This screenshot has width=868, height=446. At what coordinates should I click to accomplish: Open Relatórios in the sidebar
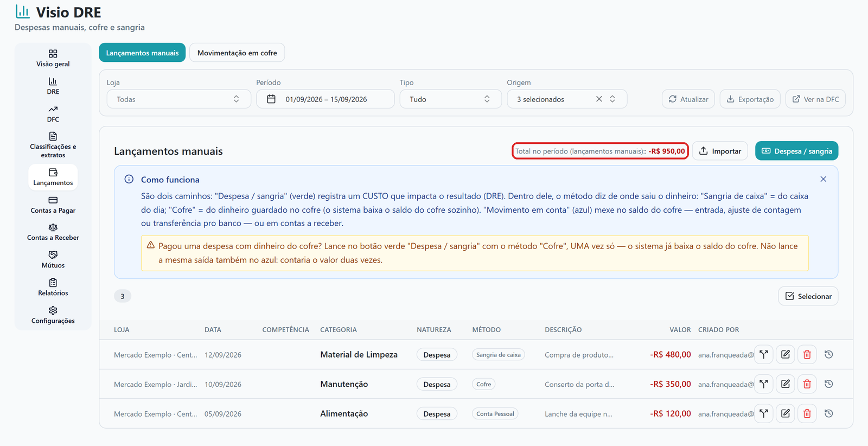point(53,287)
